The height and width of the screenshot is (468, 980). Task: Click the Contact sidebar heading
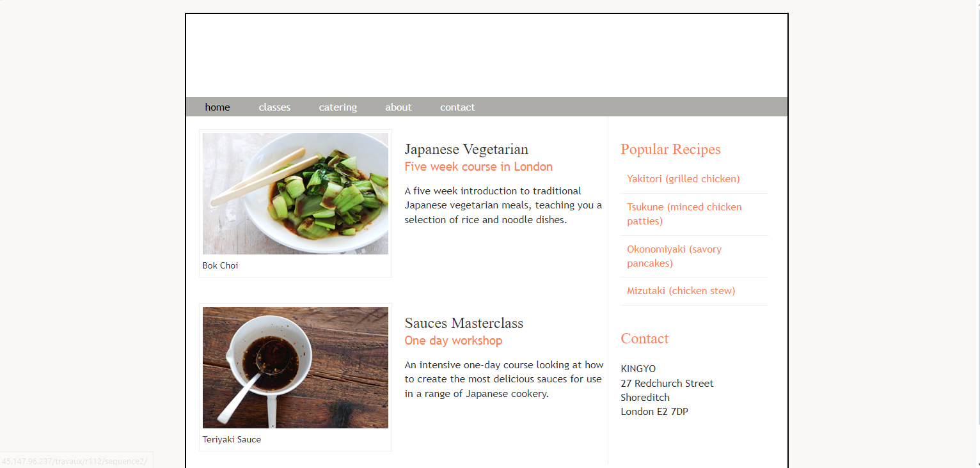click(x=644, y=339)
